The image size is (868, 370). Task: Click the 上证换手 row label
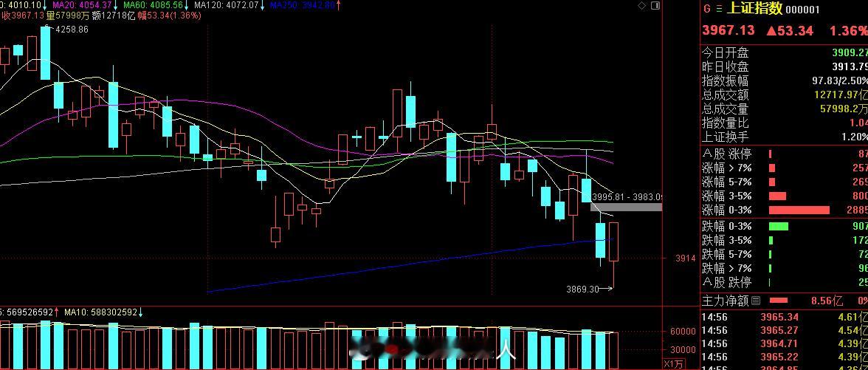pos(725,137)
